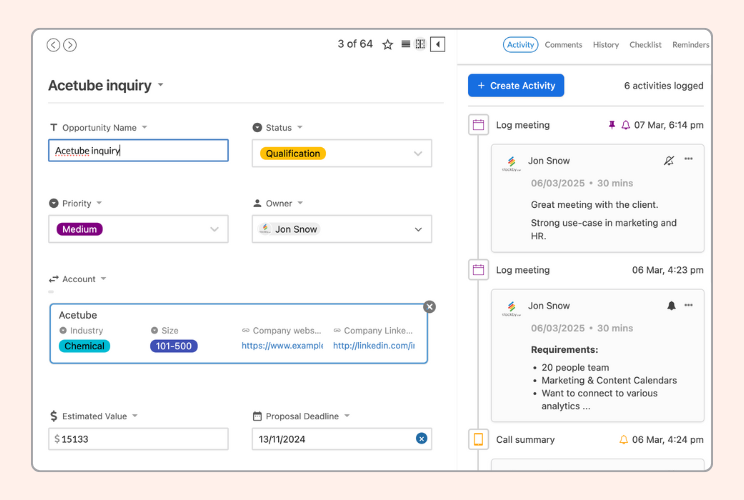Click the Estimated Value input field
This screenshot has width=744, height=500.
click(138, 439)
